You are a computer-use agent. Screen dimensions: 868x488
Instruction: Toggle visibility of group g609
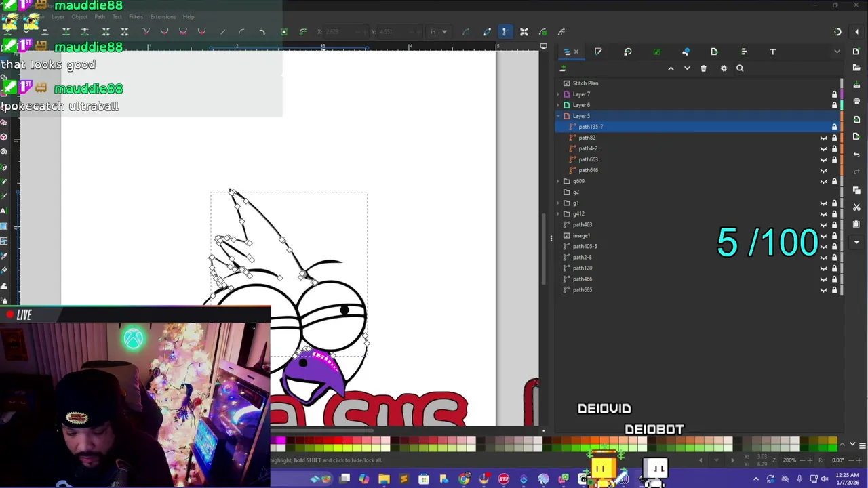[823, 181]
